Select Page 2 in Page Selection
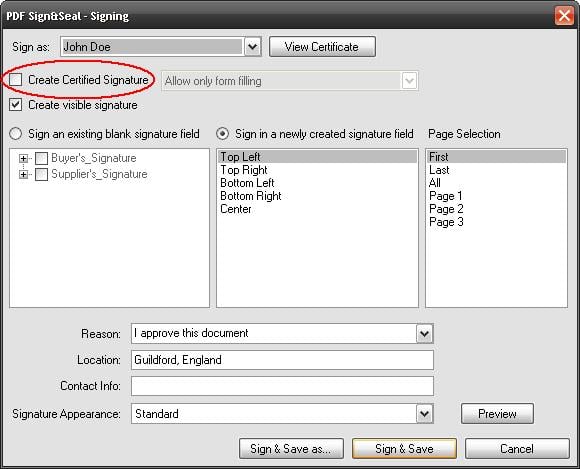 click(496, 209)
